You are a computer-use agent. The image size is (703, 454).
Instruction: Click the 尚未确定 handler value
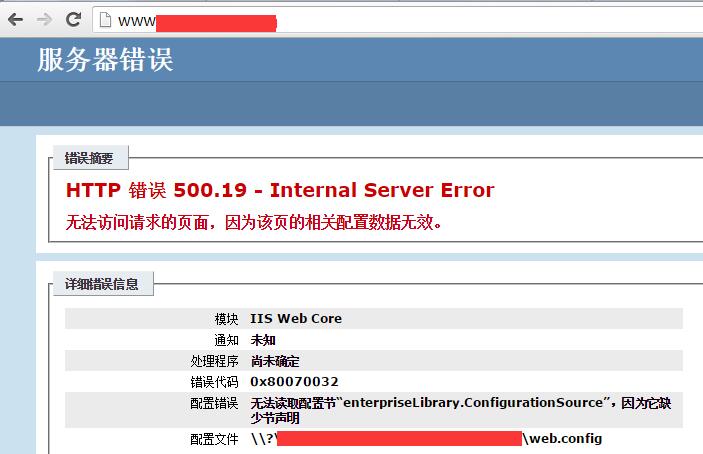[x=275, y=361]
